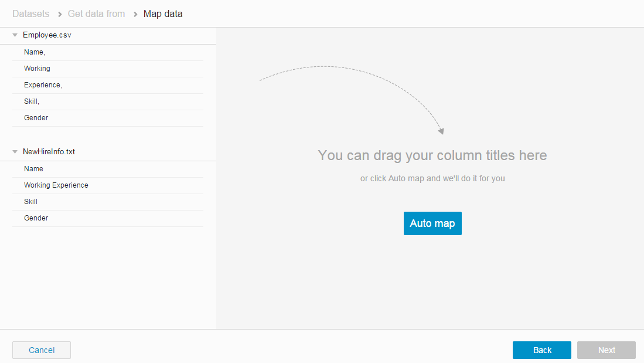Image resolution: width=644 pixels, height=363 pixels.
Task: Pick the Working Experience column
Action: [56, 185]
